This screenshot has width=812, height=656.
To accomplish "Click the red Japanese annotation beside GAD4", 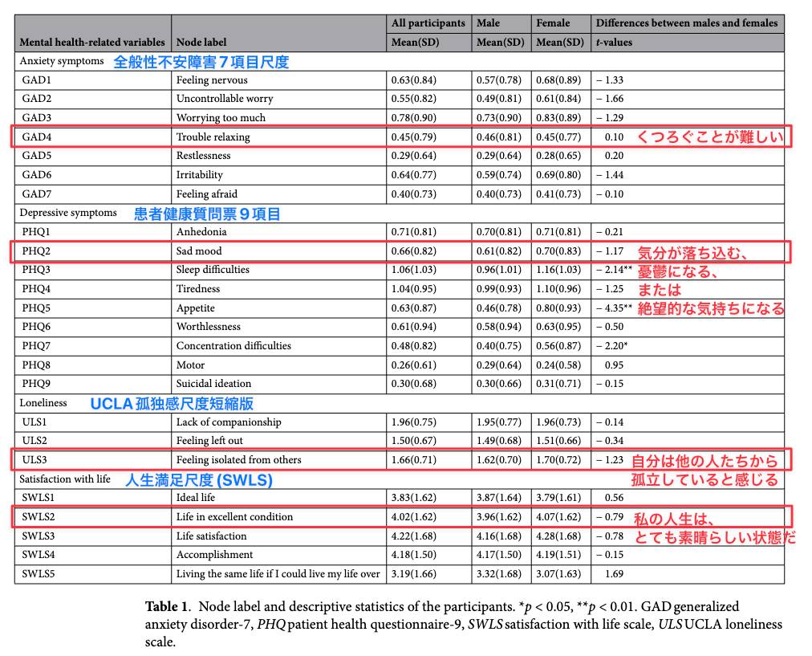I will (x=709, y=136).
